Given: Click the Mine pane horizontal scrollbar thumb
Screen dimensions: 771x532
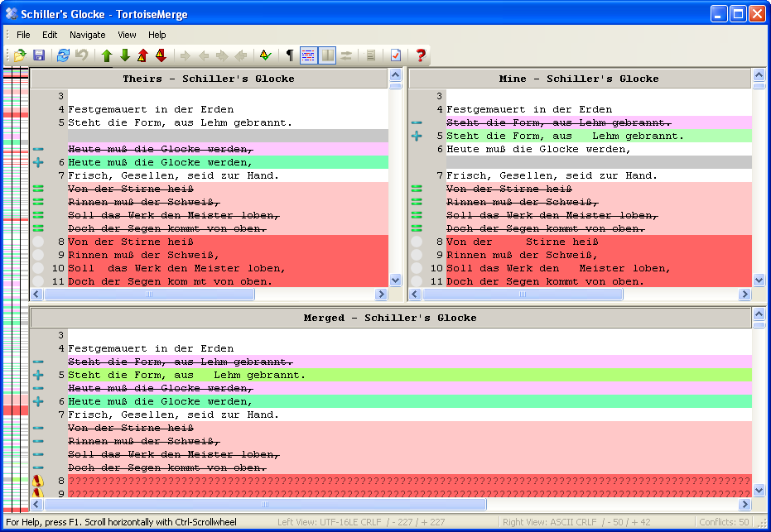Looking at the screenshot, I should 523,295.
